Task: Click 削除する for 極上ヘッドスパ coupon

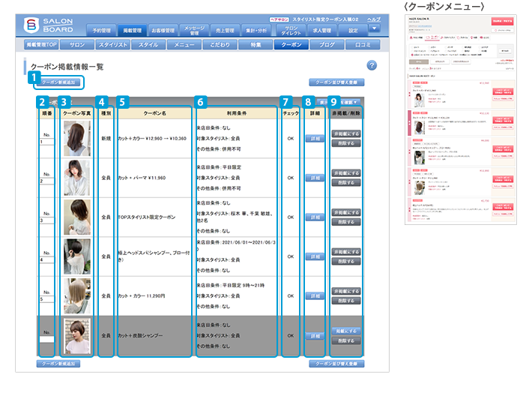Action: pyautogui.click(x=346, y=262)
